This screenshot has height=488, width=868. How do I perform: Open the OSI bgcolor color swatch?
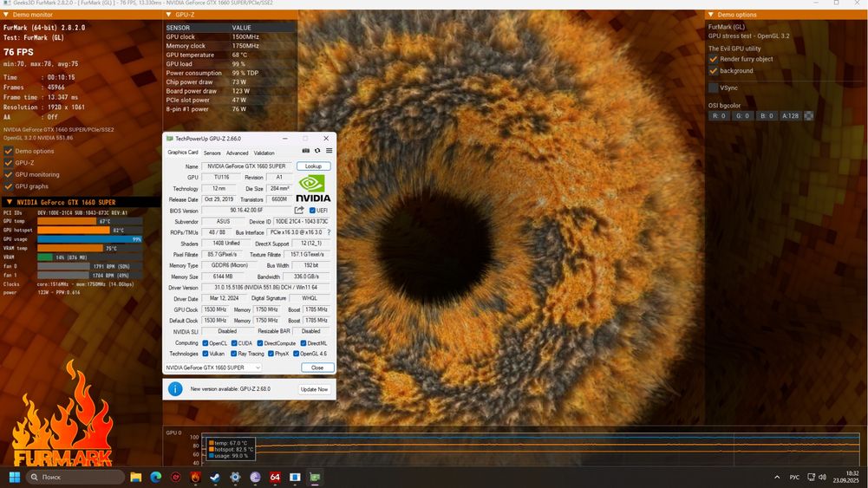[809, 115]
